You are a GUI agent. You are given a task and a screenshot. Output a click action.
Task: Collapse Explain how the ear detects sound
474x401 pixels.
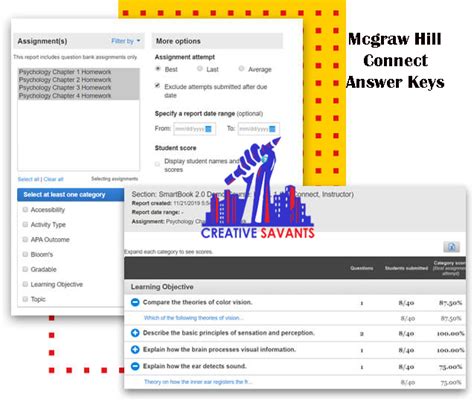(x=135, y=366)
